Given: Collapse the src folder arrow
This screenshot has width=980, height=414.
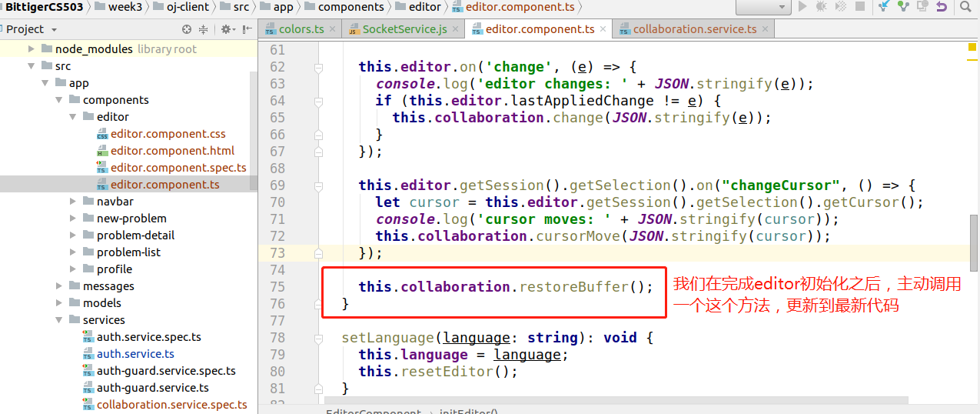Looking at the screenshot, I should [x=32, y=66].
